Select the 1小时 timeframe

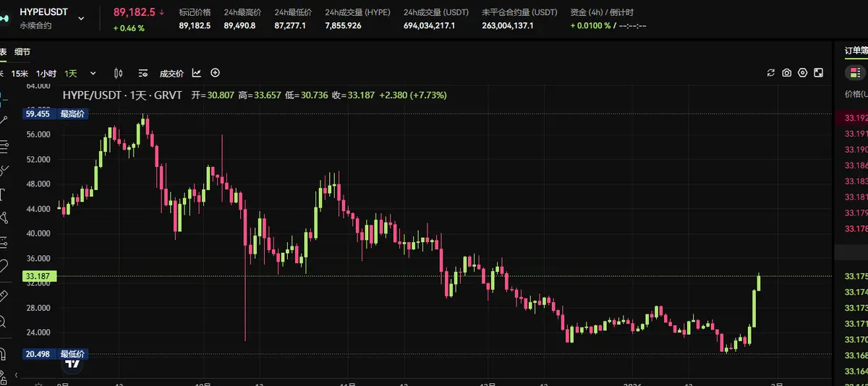(46, 73)
